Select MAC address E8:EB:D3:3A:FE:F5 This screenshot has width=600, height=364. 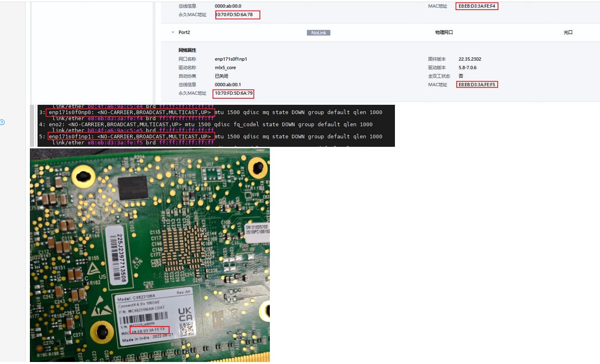point(477,85)
